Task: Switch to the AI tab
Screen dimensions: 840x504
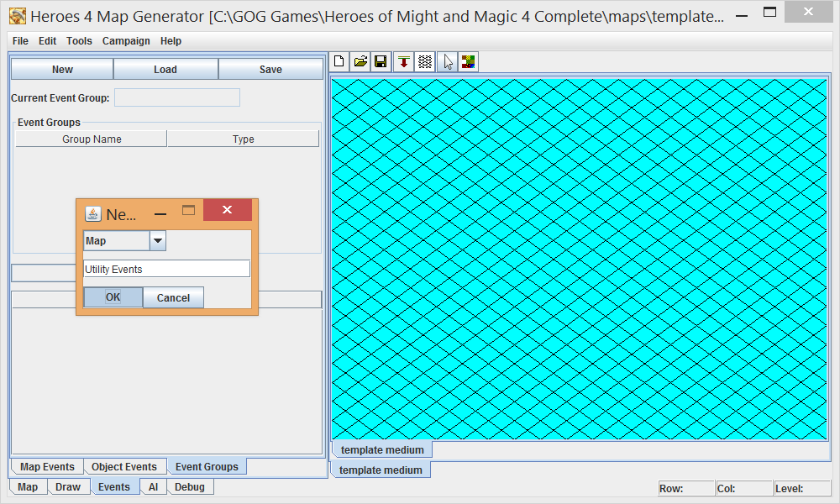Action: tap(153, 487)
